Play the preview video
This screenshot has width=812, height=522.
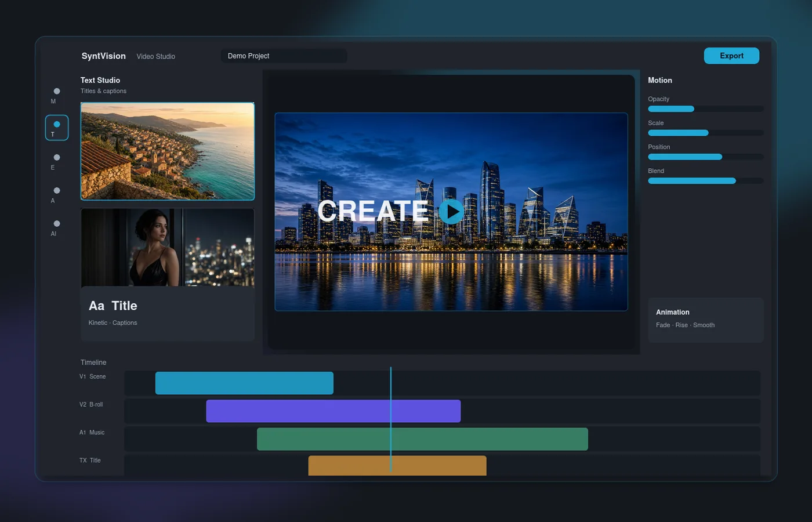451,212
